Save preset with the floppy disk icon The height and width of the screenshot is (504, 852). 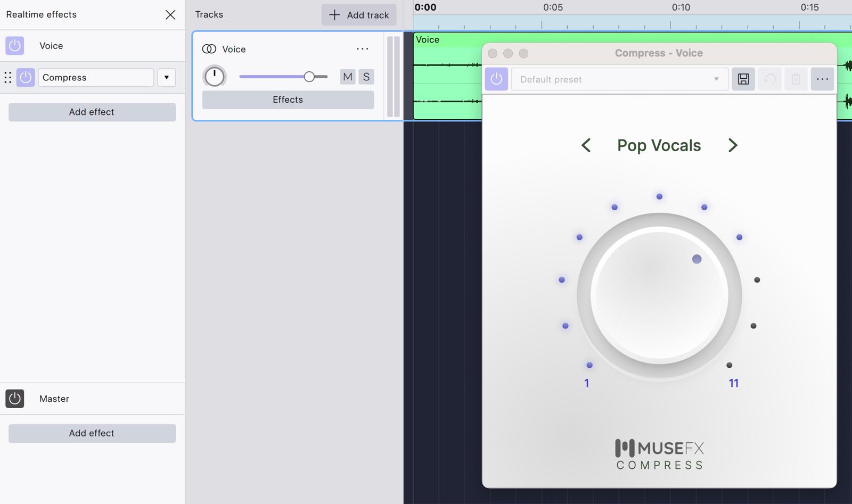[743, 79]
